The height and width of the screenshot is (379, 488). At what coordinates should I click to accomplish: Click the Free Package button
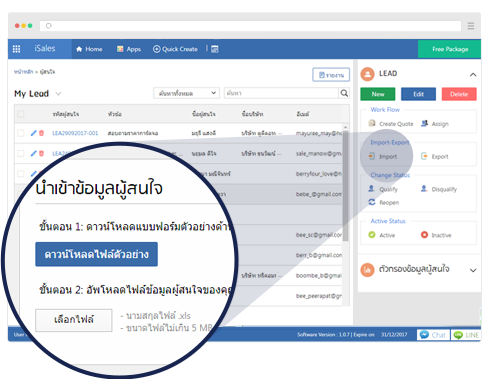tap(449, 49)
